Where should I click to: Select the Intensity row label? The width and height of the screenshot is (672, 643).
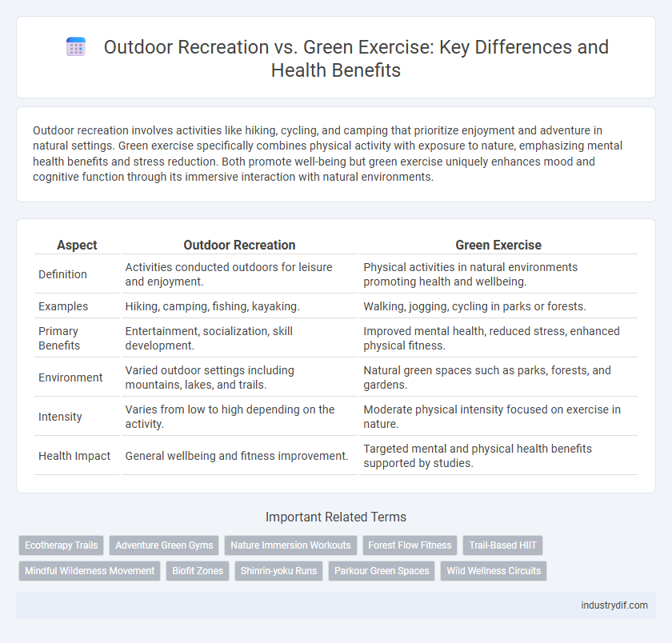(x=60, y=417)
